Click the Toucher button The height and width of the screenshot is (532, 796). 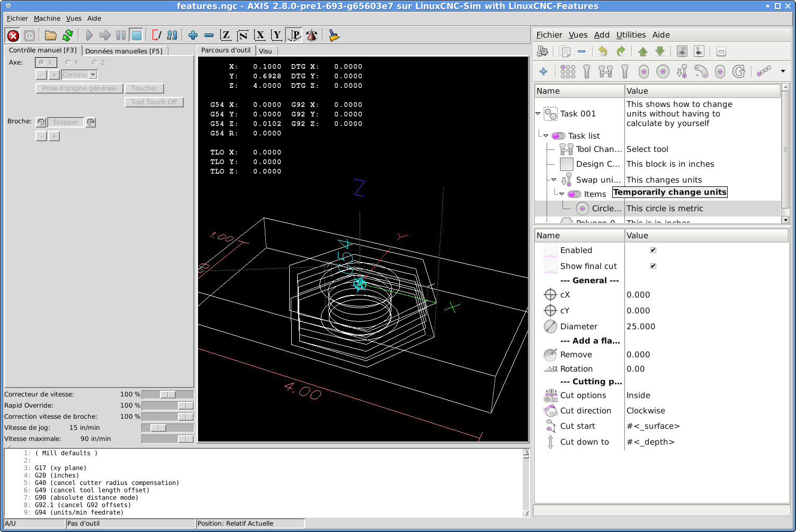coord(145,88)
